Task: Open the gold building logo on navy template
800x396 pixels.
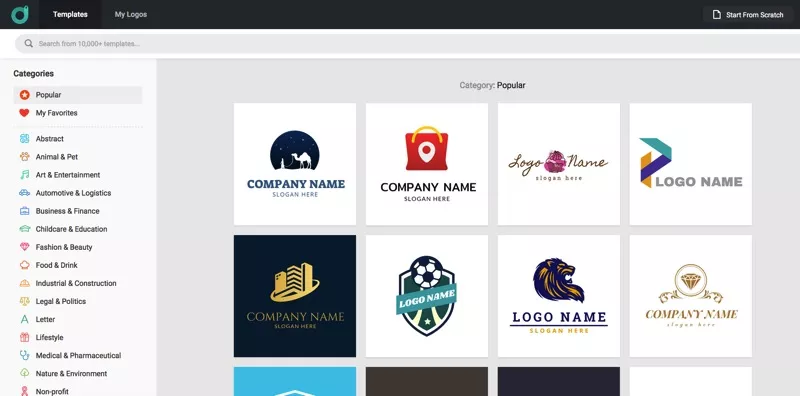Action: (x=295, y=296)
